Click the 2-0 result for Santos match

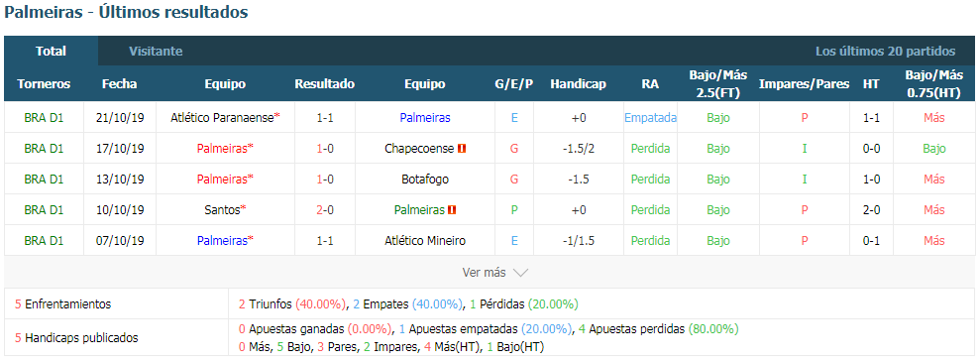click(325, 210)
